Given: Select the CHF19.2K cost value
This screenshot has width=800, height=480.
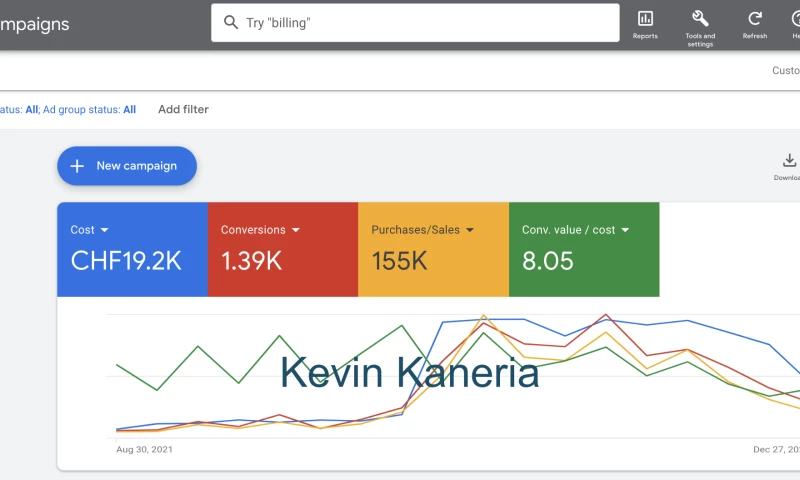Looking at the screenshot, I should pos(126,261).
